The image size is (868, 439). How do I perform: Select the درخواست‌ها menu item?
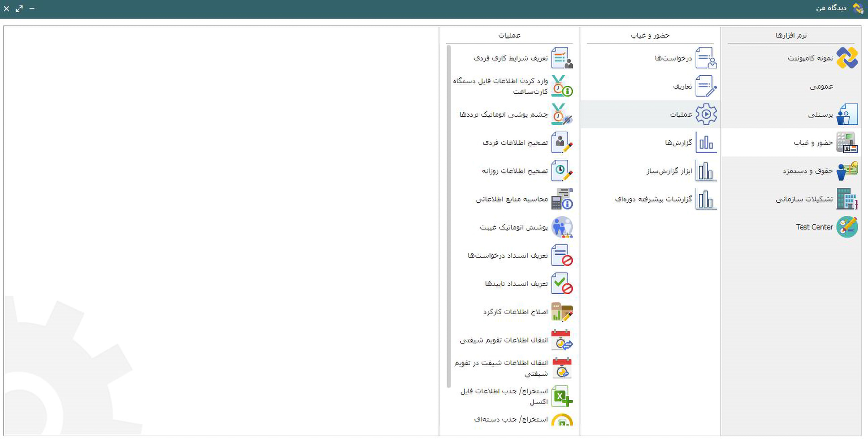(x=673, y=58)
